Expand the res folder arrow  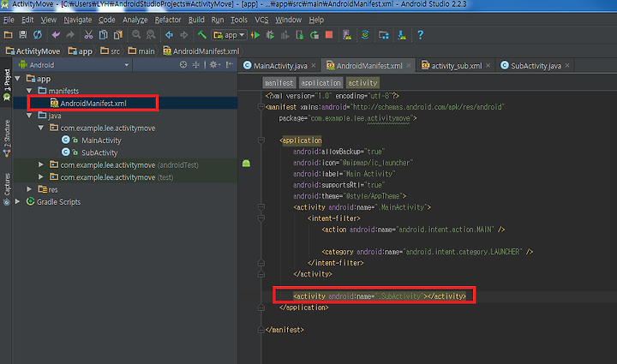tap(29, 189)
